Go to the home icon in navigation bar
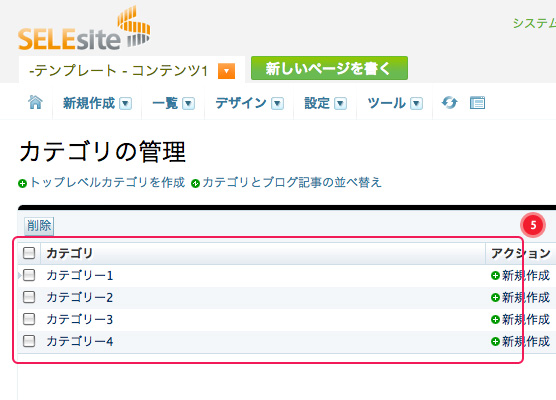This screenshot has width=556, height=400. click(35, 102)
